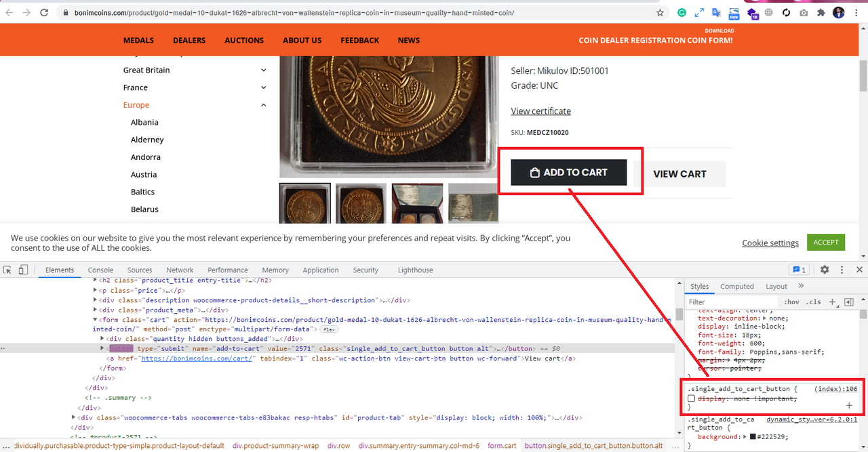Open the DevTools settings gear
The height and width of the screenshot is (452, 868).
tap(825, 270)
